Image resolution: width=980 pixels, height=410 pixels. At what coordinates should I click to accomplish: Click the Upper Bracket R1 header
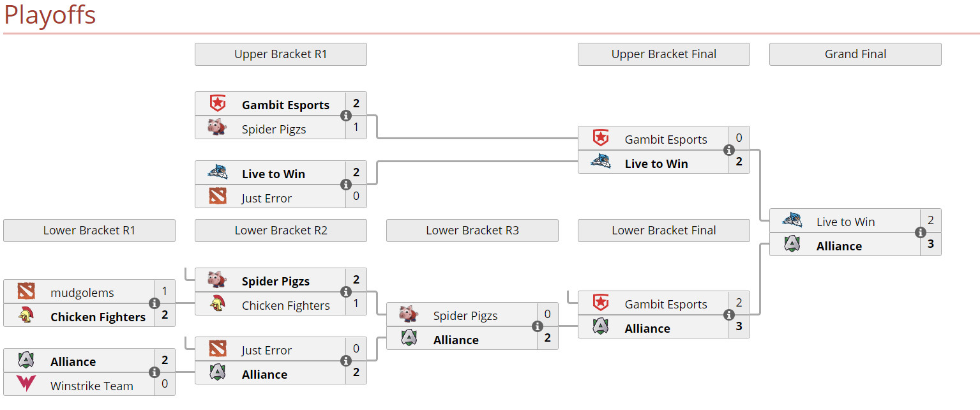281,54
